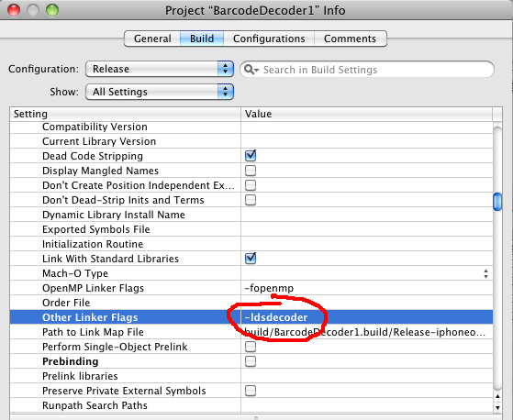
Task: Select the OpenMP Linker Flags row
Action: point(251,288)
